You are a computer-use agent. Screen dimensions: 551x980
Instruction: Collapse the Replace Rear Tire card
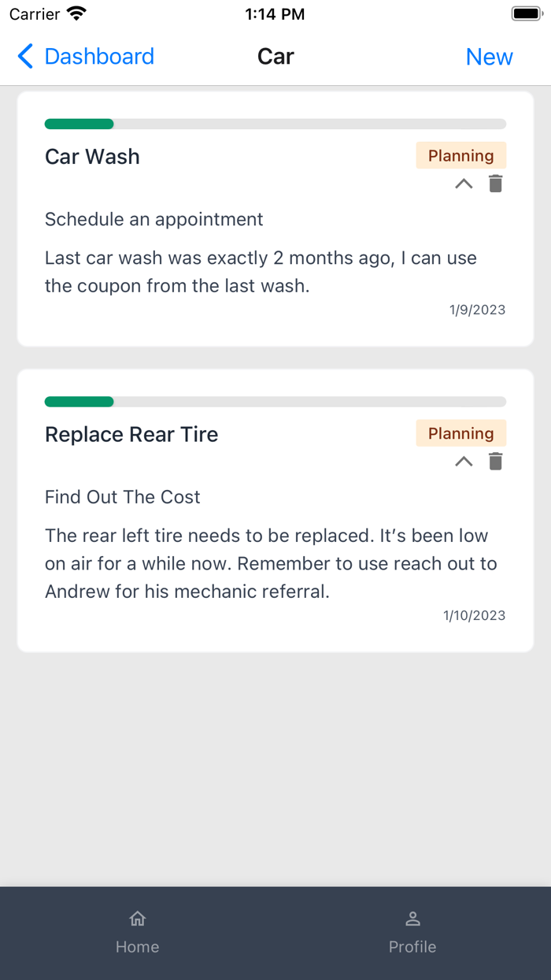tap(464, 462)
